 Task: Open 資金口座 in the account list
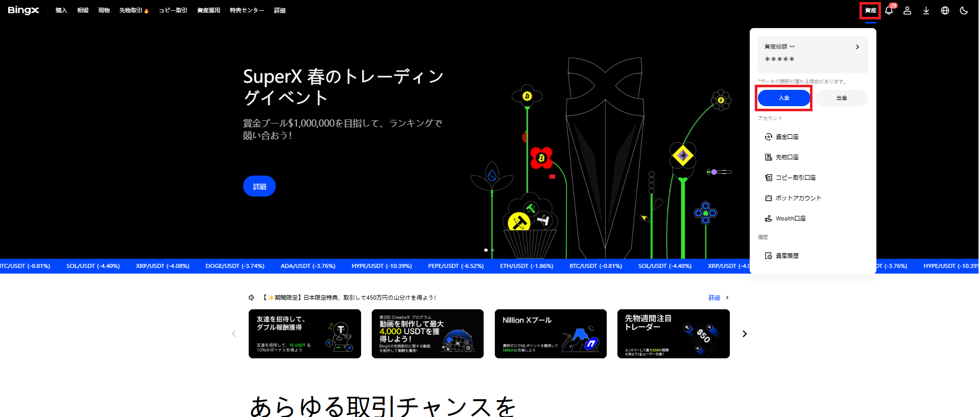coord(786,137)
